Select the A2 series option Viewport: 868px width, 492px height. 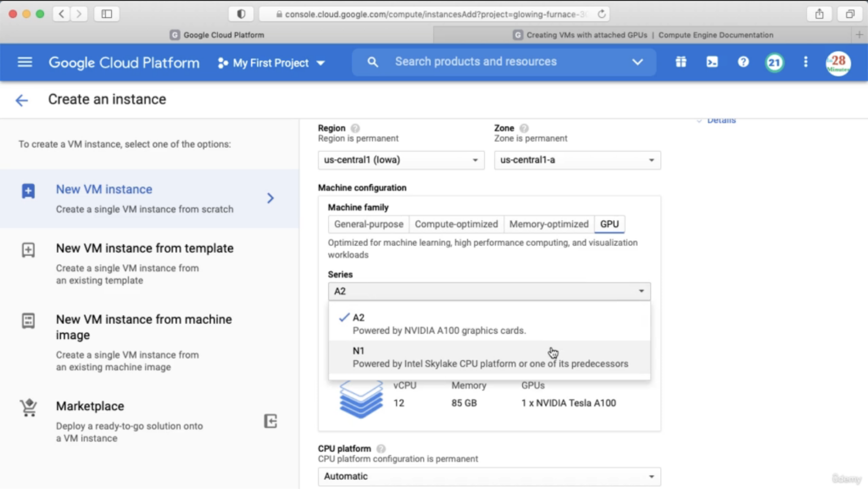[x=489, y=324]
